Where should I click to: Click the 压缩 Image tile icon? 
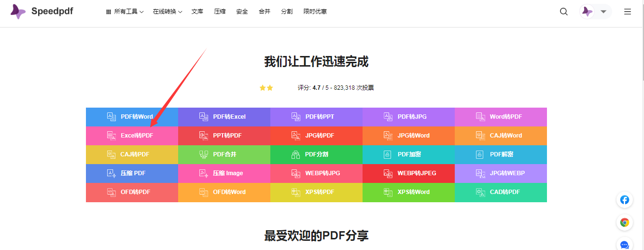click(x=203, y=173)
